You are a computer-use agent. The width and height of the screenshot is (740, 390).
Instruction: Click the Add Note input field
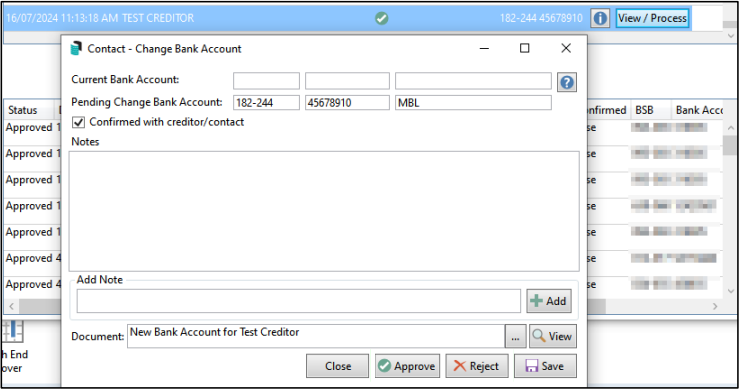click(299, 301)
